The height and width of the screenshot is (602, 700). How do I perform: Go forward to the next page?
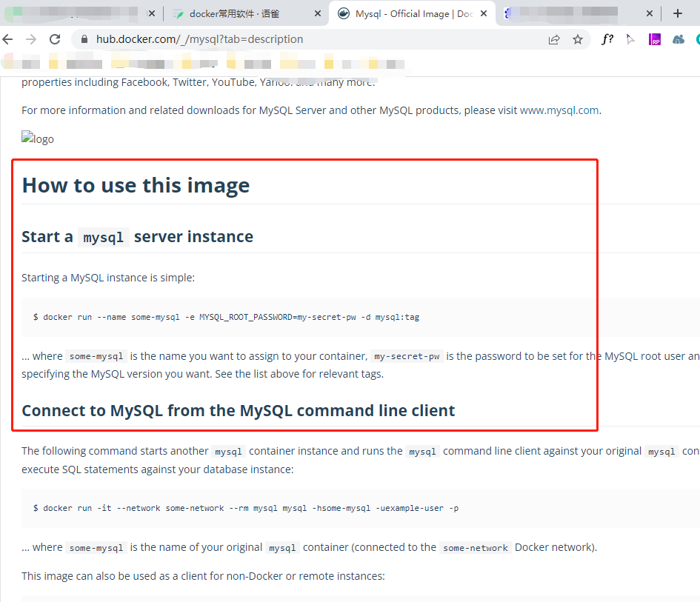coord(31,39)
